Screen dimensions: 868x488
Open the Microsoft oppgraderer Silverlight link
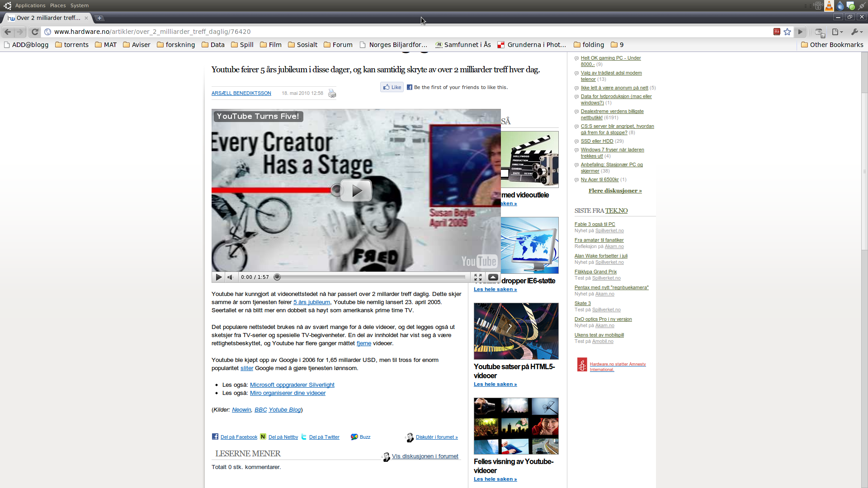pos(292,385)
